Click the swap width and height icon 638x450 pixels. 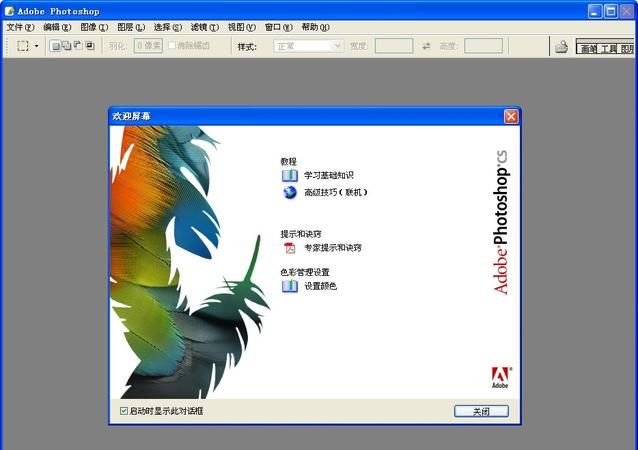click(x=426, y=46)
